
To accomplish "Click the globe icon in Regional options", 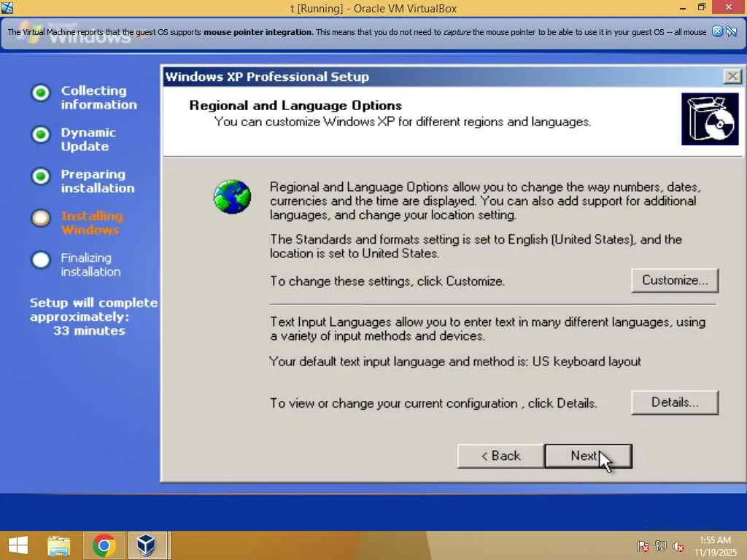I will [232, 197].
